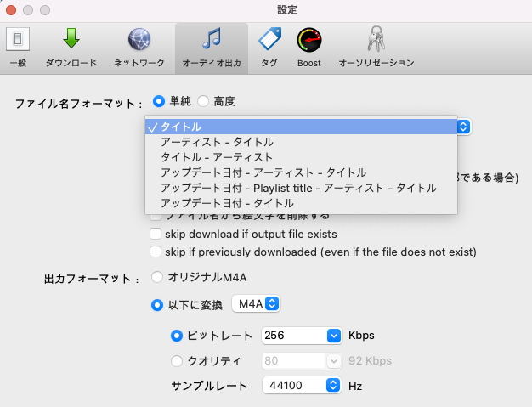
Task: Open the 44100 sample rate dropdown
Action: pyautogui.click(x=333, y=385)
